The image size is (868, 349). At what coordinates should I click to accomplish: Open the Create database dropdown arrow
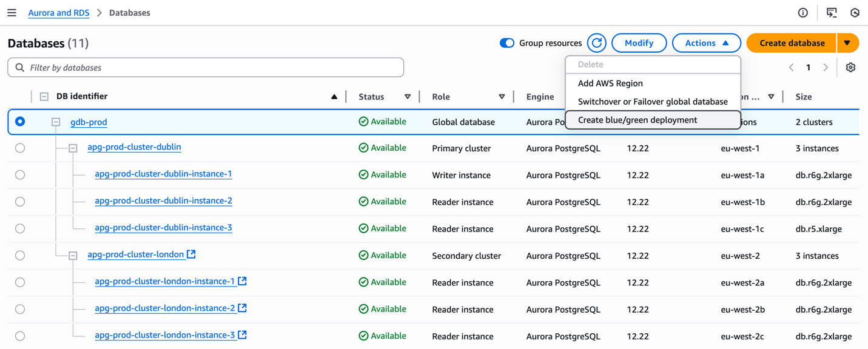pyautogui.click(x=847, y=43)
